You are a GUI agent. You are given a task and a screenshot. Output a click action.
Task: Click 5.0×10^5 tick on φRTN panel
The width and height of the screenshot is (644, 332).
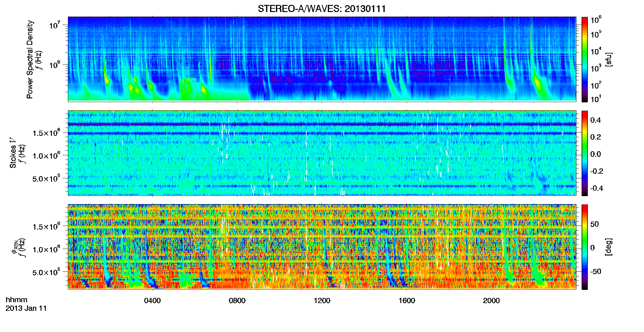[x=46, y=272]
